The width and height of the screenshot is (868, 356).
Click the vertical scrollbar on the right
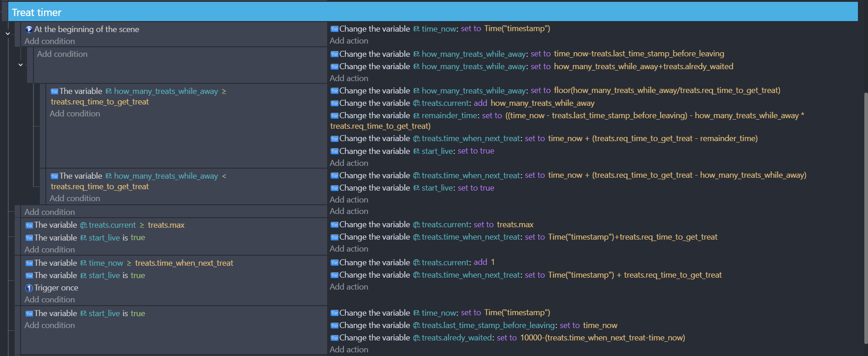[865, 218]
